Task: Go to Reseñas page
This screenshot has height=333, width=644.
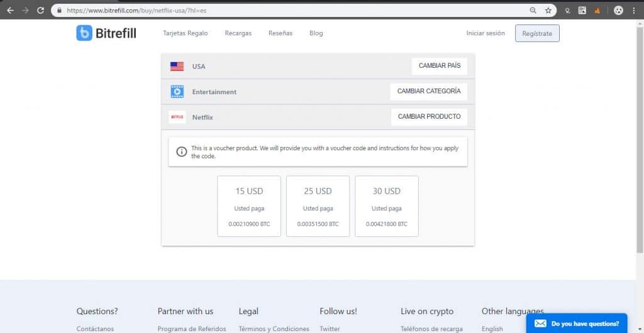Action: click(x=280, y=33)
